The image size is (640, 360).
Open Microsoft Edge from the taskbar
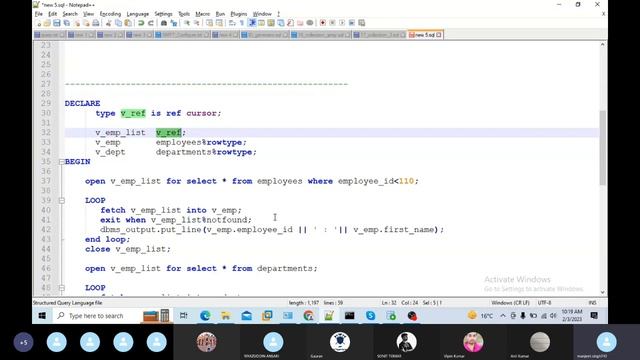coord(205,316)
